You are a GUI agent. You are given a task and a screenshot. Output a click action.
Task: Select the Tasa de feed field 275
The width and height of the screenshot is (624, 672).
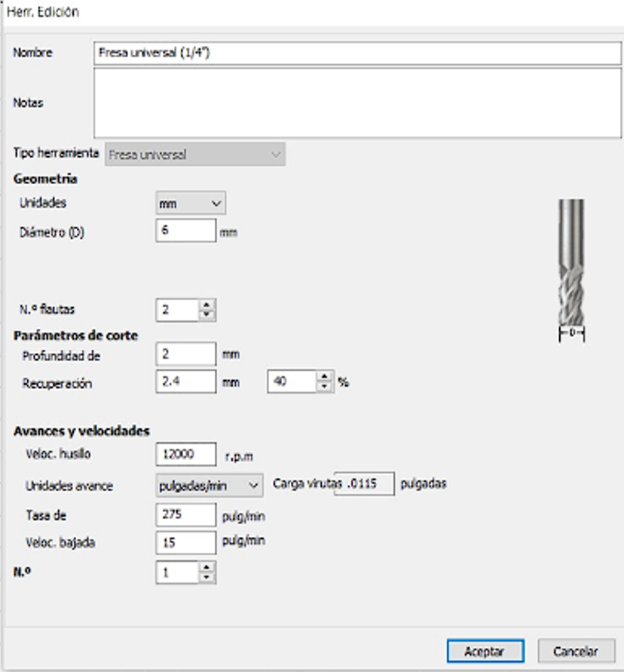point(186,514)
